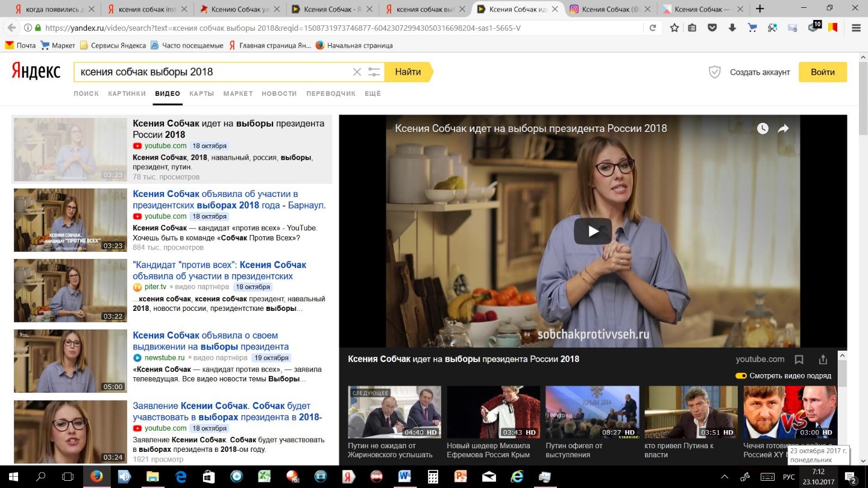This screenshot has height=488, width=868.
Task: Open 'Кандидат против всех' piter.tv result link
Action: (219, 271)
